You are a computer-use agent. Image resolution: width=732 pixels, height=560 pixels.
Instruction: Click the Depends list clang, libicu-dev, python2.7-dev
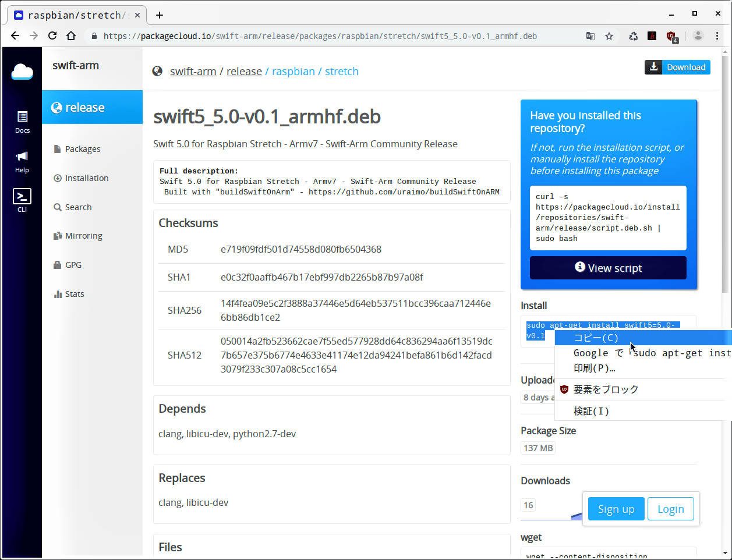click(x=227, y=434)
